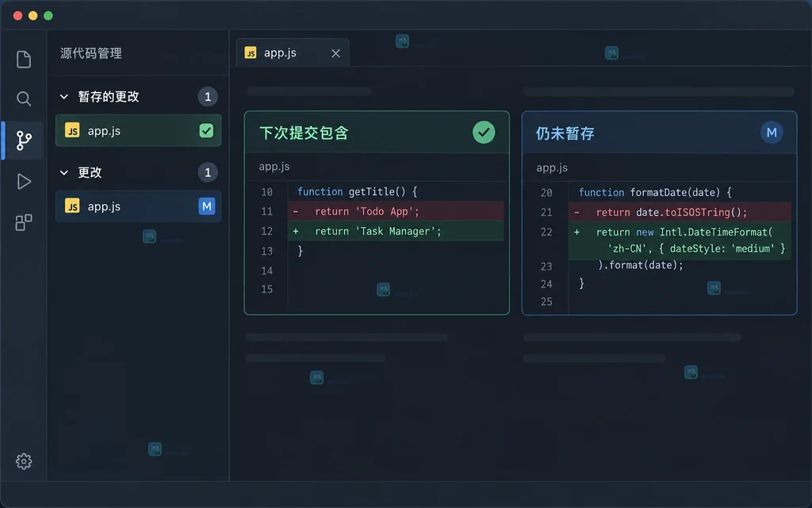Click M status badge on modified app.js
Image resolution: width=812 pixels, height=508 pixels.
[x=207, y=206]
